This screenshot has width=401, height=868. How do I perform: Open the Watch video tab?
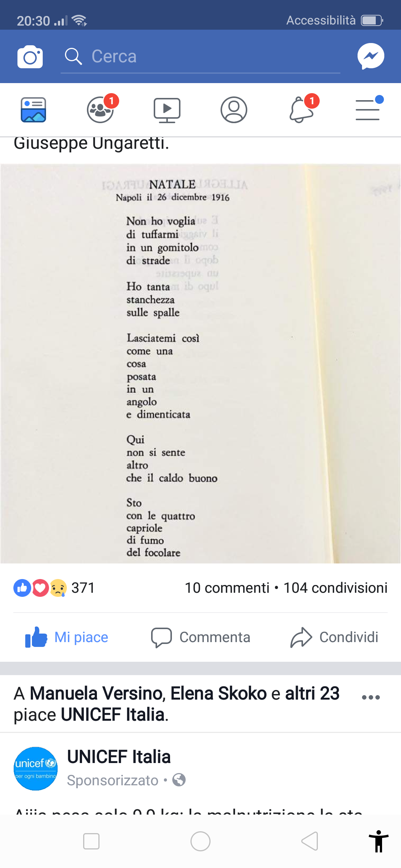167,110
